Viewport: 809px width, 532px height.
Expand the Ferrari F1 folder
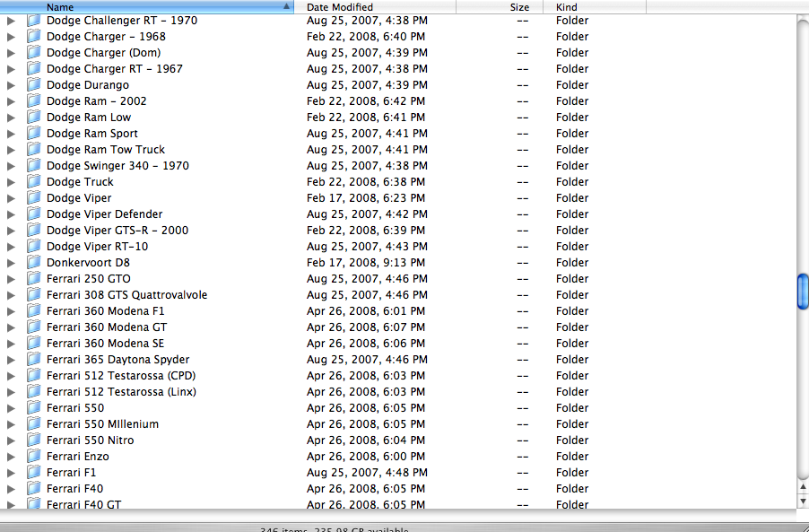coord(11,473)
